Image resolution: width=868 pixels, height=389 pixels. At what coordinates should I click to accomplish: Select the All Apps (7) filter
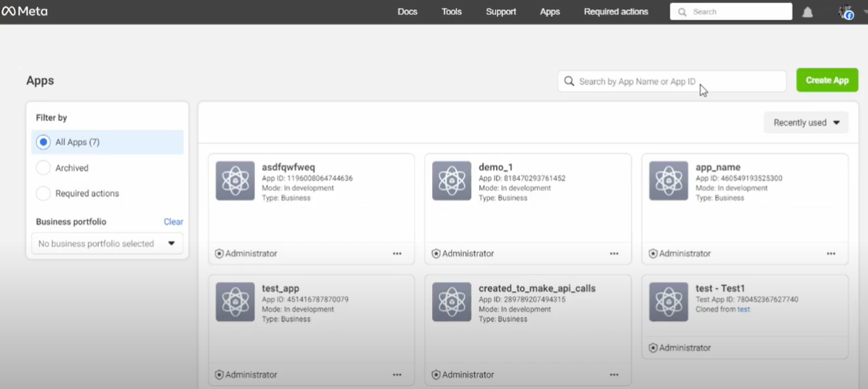point(107,143)
